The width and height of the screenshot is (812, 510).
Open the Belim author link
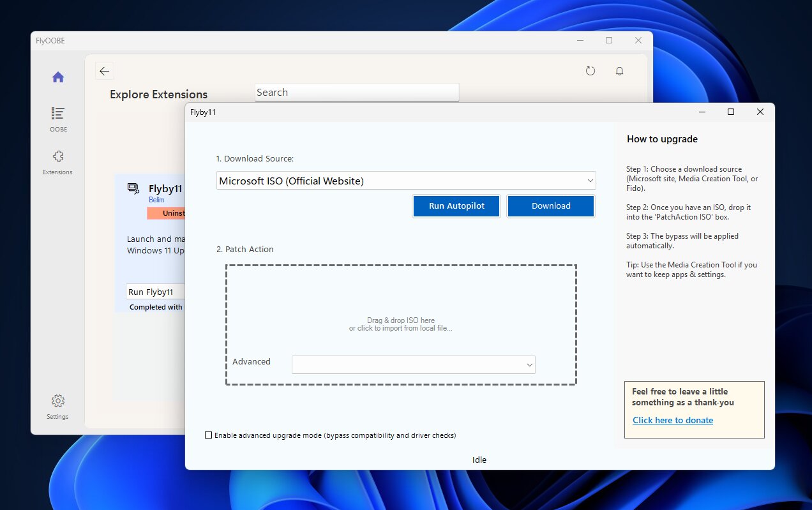click(x=156, y=200)
